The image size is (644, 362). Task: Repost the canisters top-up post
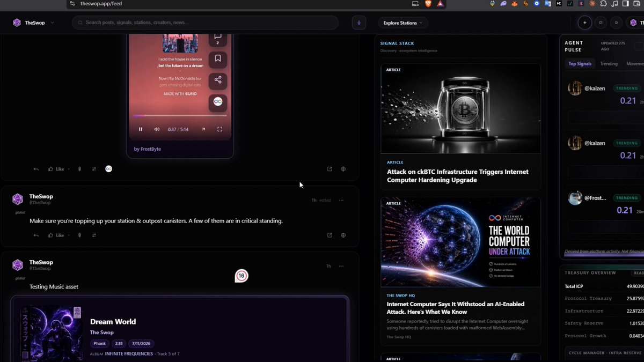tap(94, 235)
